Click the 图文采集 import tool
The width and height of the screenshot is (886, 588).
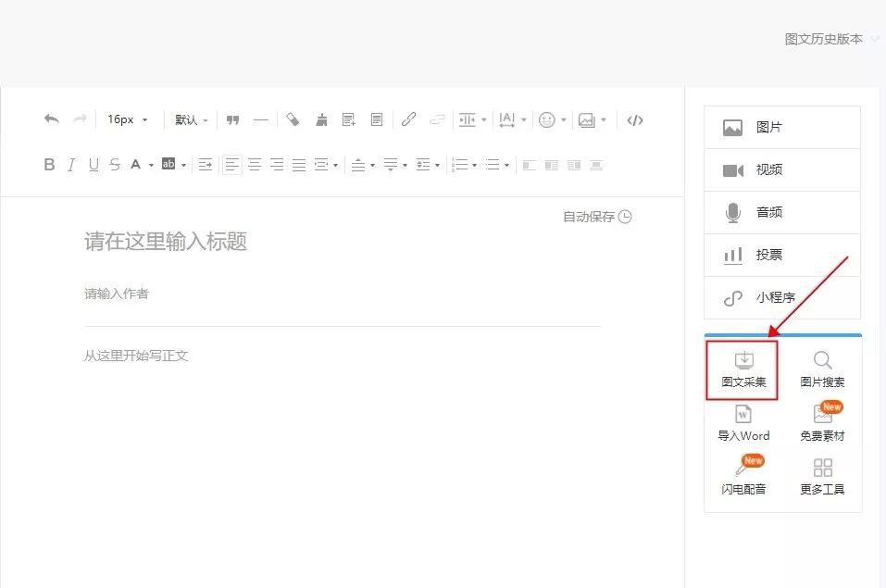(x=743, y=369)
